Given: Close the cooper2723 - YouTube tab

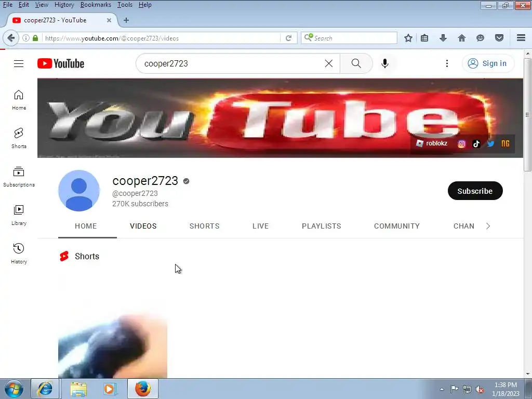Looking at the screenshot, I should [x=109, y=20].
